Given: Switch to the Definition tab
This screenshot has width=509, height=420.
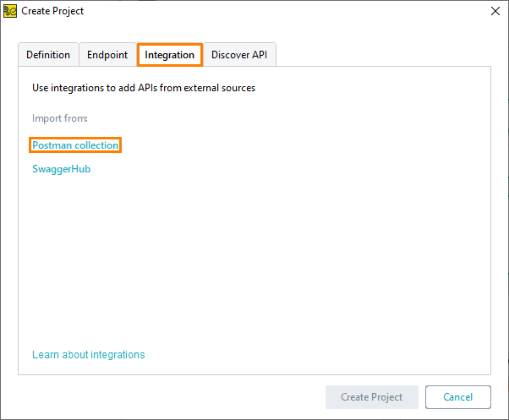Looking at the screenshot, I should pos(48,55).
